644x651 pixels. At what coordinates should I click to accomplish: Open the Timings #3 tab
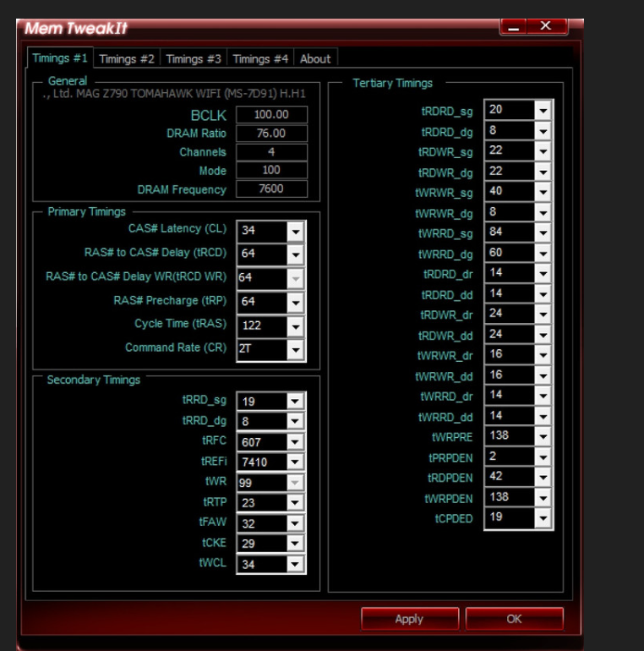pyautogui.click(x=194, y=59)
